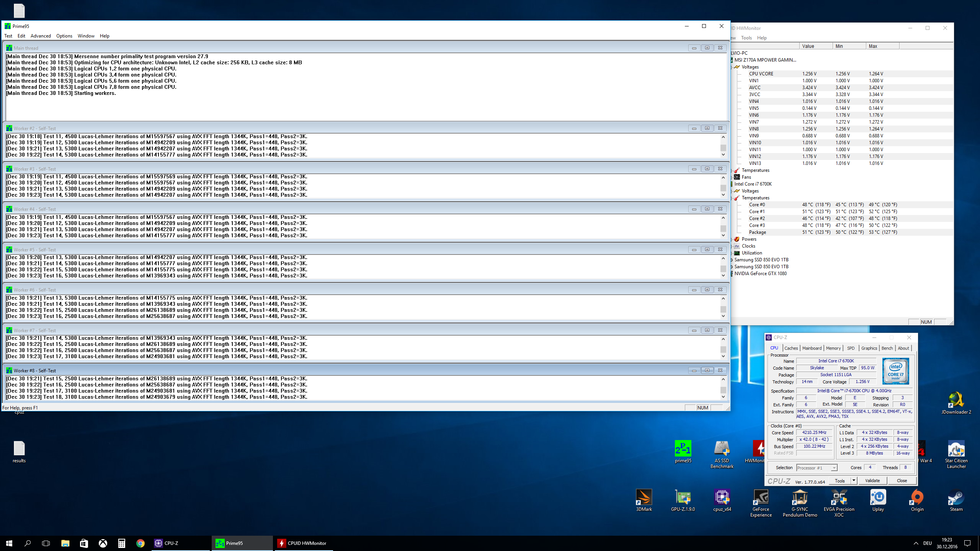
Task: Click the G-SYNC Pendulum Demo icon
Action: 800,497
